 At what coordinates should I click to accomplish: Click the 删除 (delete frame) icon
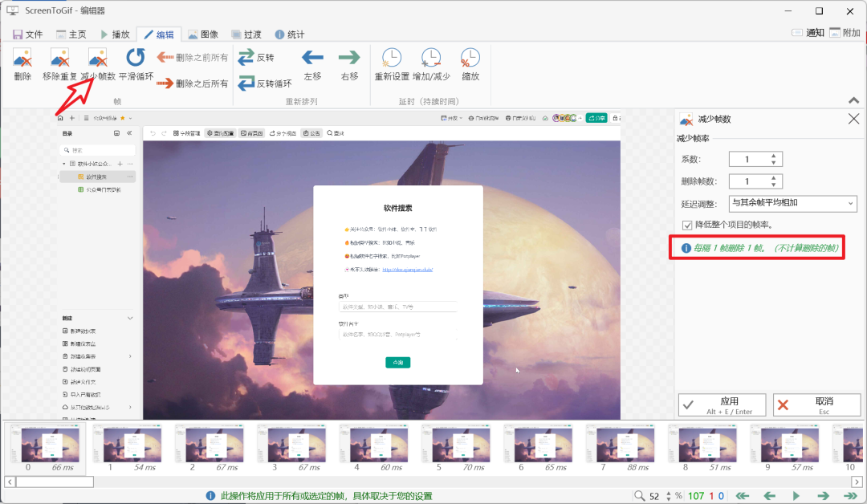pos(22,58)
